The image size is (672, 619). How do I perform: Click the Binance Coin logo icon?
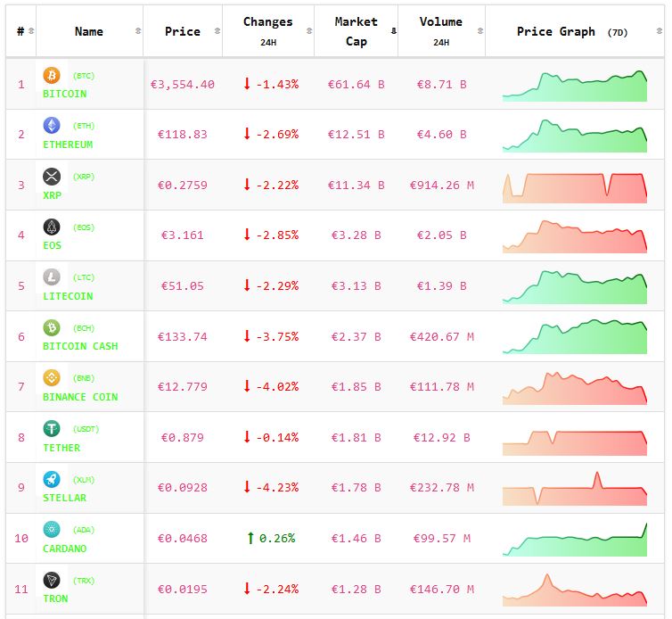tap(52, 378)
